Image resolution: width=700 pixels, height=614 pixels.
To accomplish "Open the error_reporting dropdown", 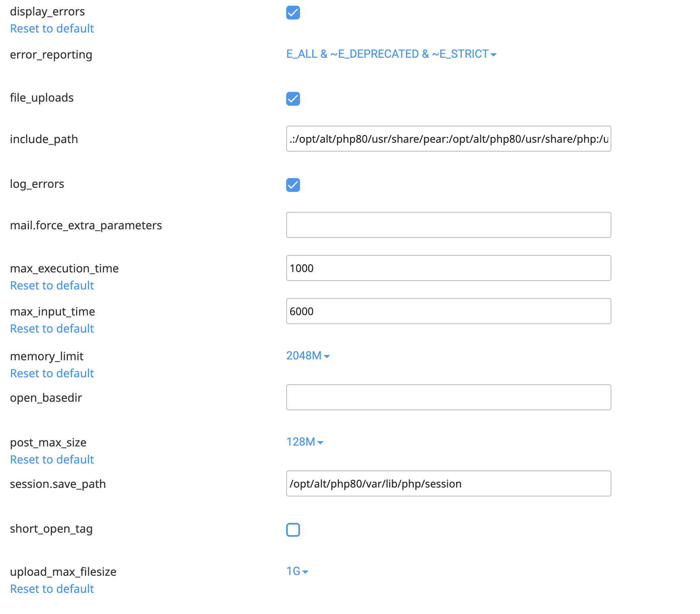I will coord(391,54).
